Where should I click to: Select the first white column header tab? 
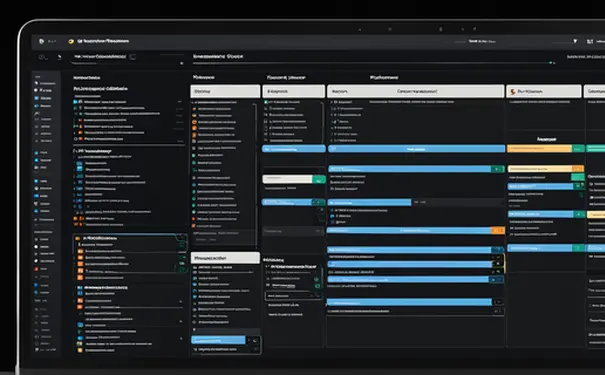tap(225, 91)
